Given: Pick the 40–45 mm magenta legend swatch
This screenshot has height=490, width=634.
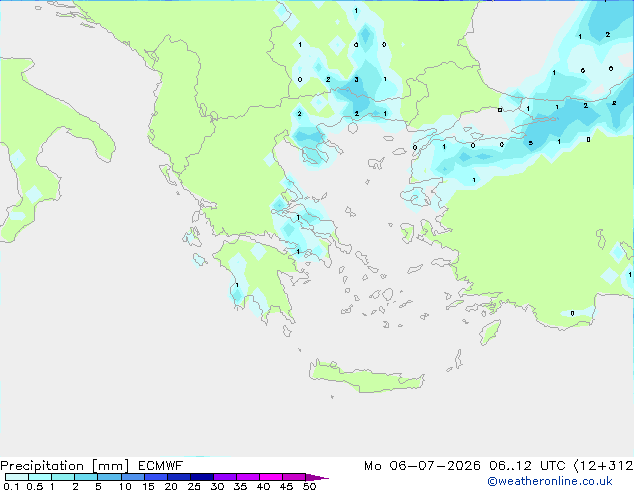Looking at the screenshot, I should [x=271, y=477].
